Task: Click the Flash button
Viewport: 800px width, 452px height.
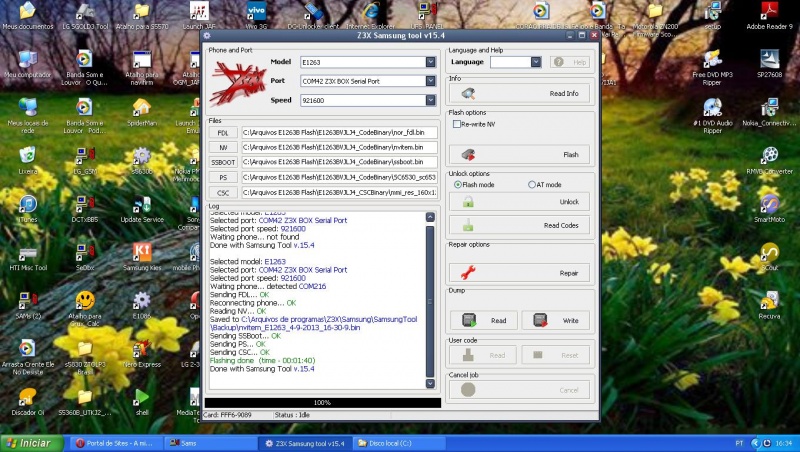Action: coord(520,155)
